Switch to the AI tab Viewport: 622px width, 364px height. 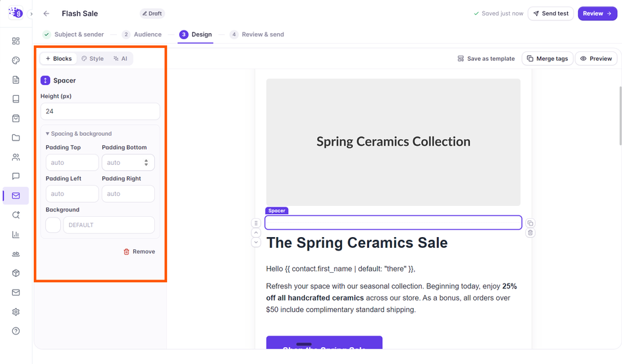pos(120,59)
